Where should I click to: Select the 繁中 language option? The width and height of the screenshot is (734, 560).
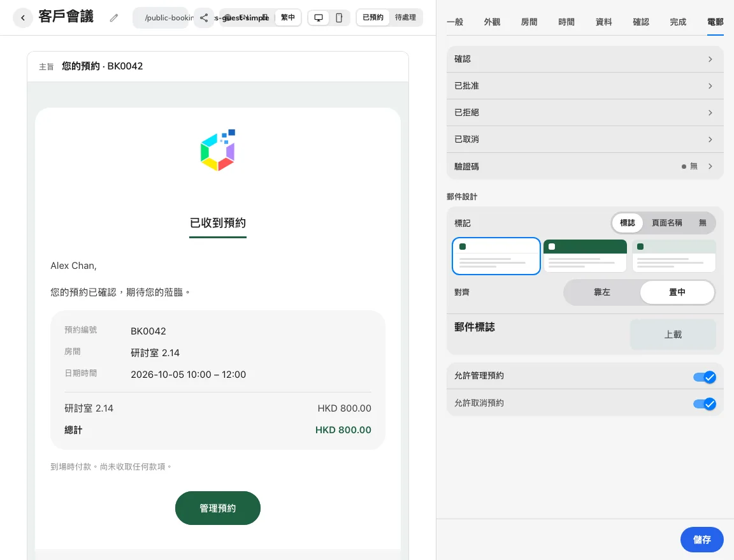288,17
